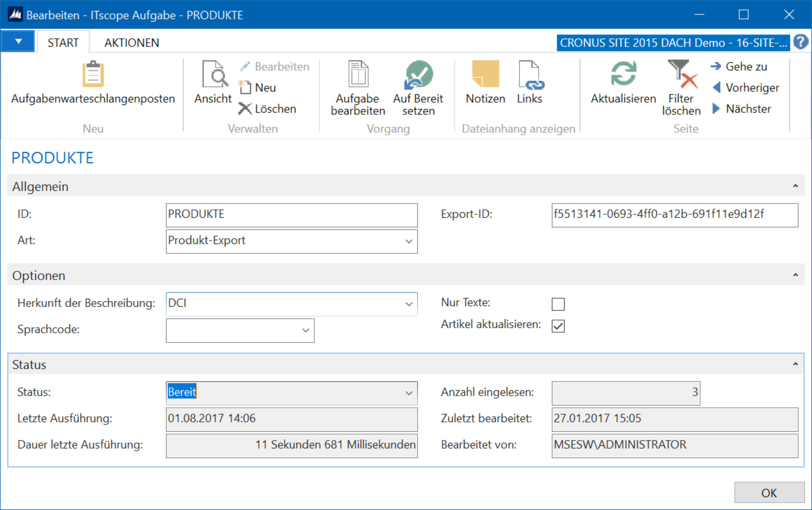Click Dauer letzte Ausführung field
Viewport: 812px width, 510px height.
[292, 445]
